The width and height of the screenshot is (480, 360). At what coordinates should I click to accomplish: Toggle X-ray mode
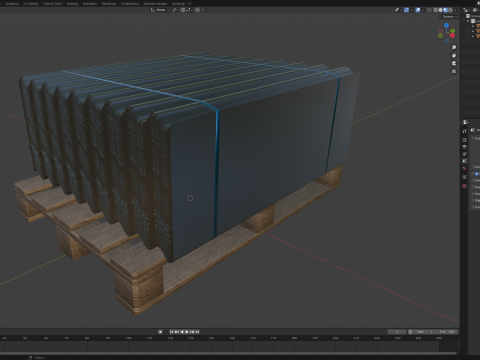(x=429, y=10)
